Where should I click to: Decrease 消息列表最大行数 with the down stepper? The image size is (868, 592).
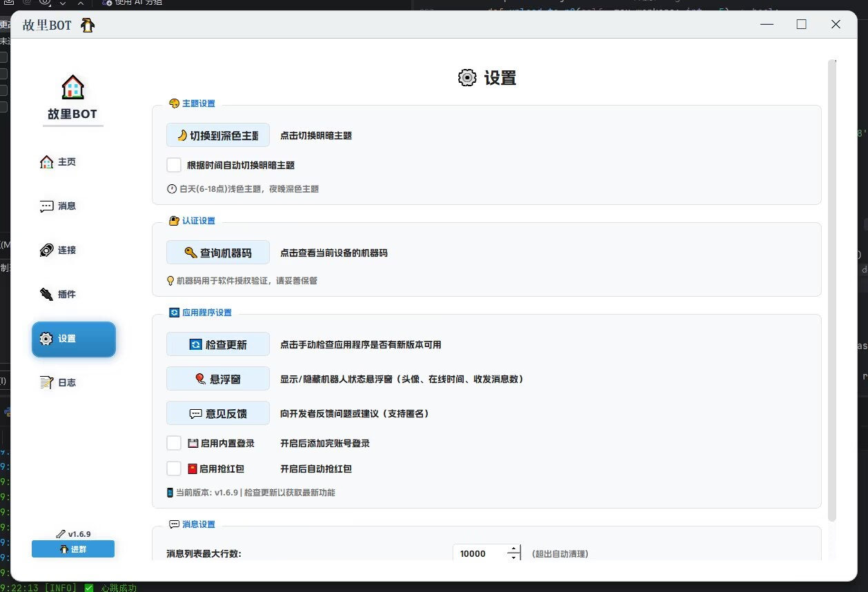(513, 558)
